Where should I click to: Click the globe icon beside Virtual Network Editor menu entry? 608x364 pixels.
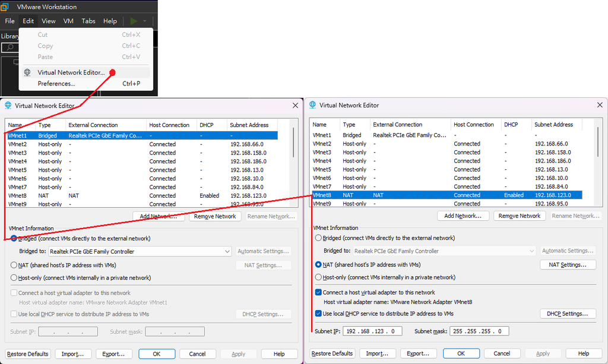coord(27,72)
